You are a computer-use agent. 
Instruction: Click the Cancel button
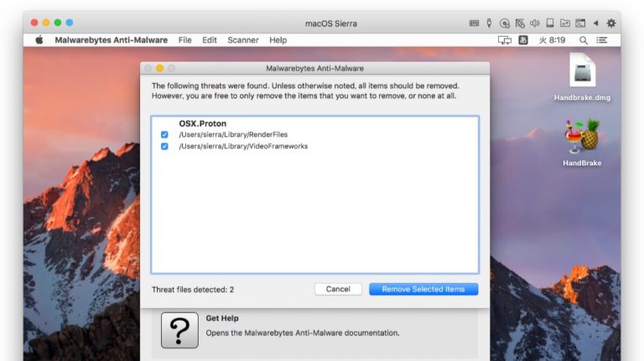click(338, 289)
